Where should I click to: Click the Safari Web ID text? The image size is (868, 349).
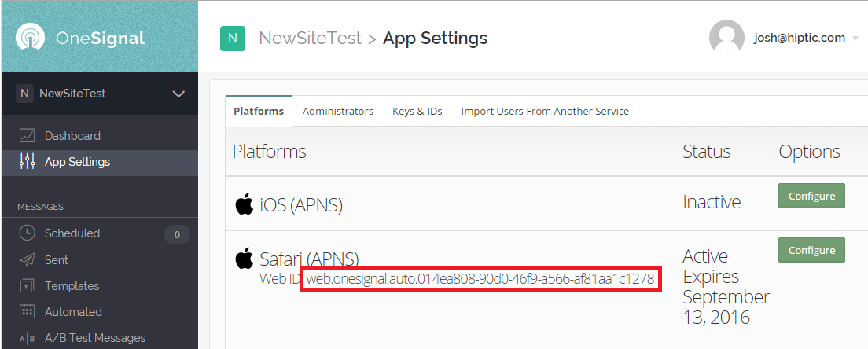480,279
